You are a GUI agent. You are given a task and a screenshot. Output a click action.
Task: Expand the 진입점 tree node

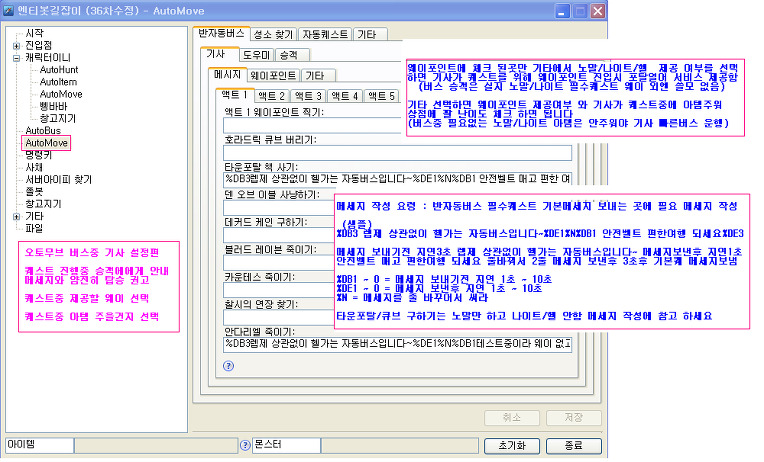coord(17,45)
